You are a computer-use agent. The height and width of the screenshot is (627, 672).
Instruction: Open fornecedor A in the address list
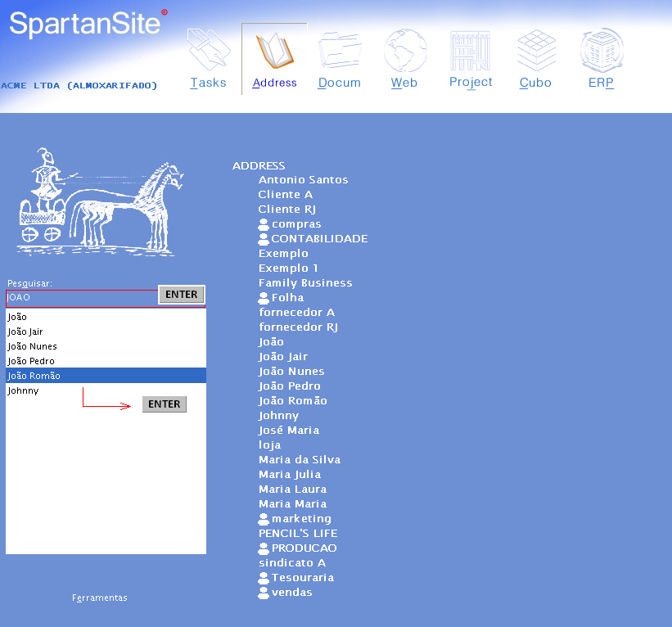pyautogui.click(x=296, y=313)
